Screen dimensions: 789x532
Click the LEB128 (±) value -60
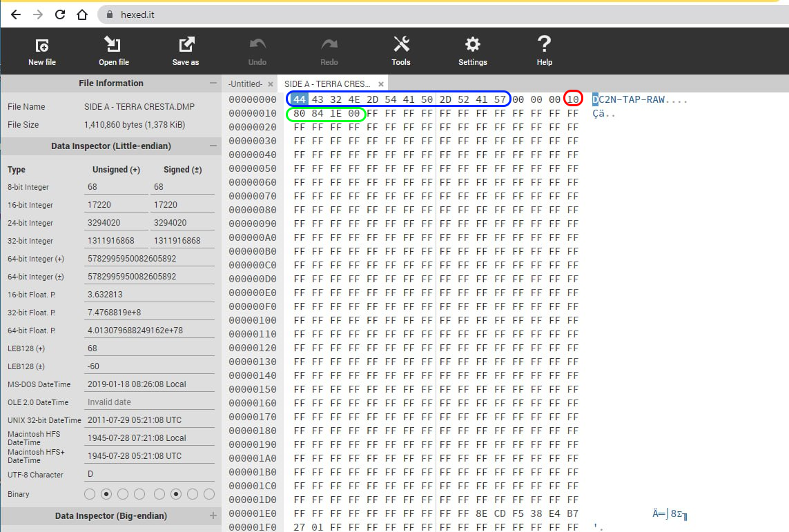(149, 366)
